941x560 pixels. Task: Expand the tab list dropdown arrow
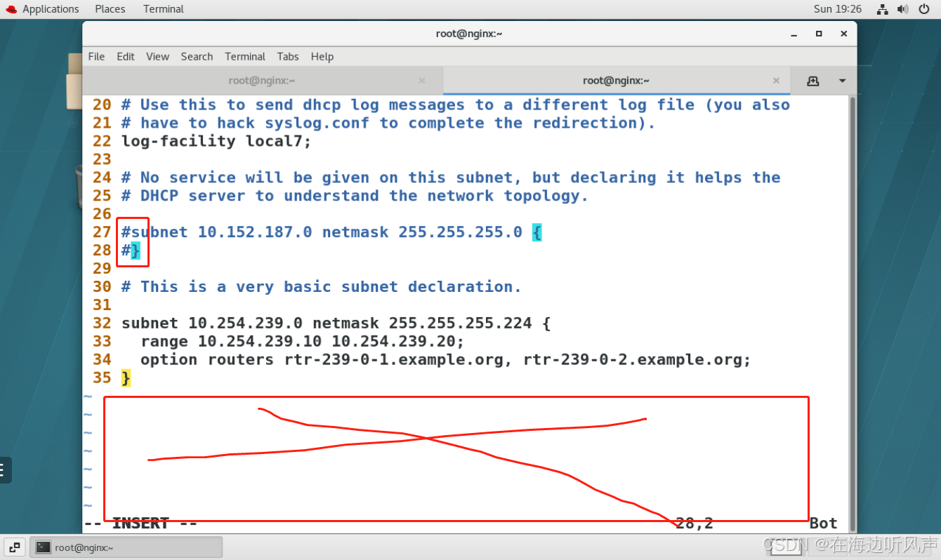tap(842, 81)
